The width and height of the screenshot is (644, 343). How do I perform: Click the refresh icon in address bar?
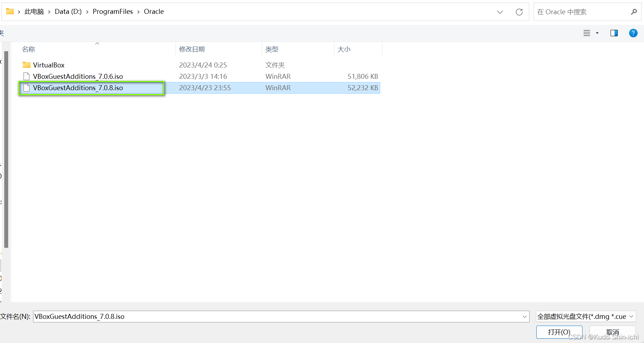tap(519, 12)
